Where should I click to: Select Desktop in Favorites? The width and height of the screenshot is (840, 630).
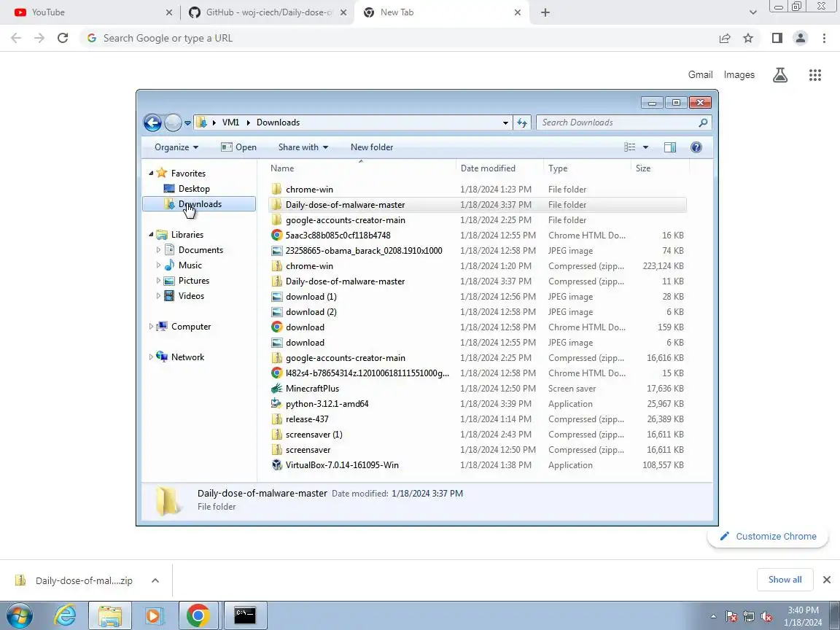[194, 189]
